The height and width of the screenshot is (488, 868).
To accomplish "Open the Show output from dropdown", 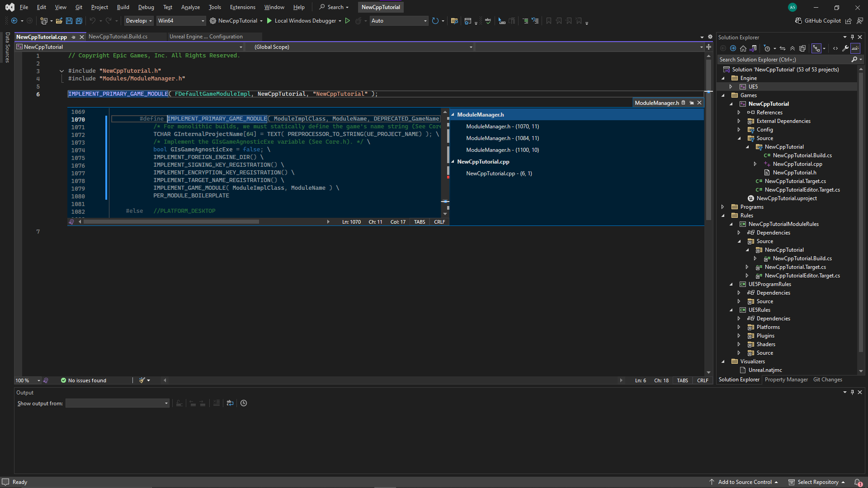I will point(118,403).
